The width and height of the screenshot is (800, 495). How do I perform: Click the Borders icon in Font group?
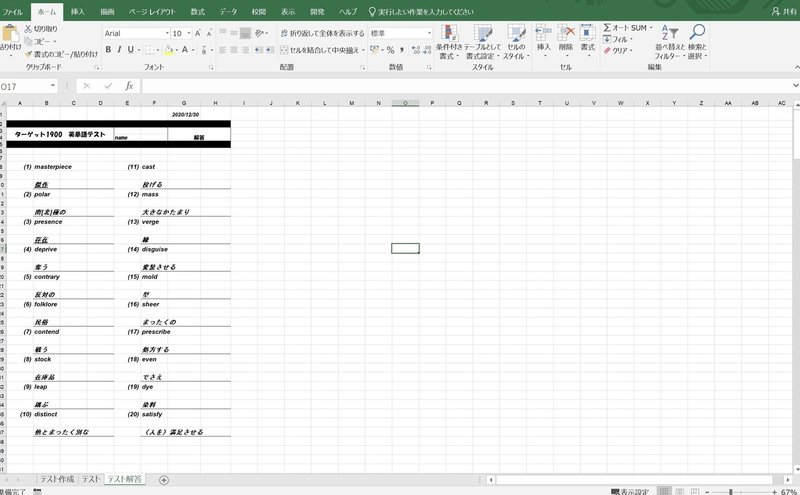pos(149,50)
